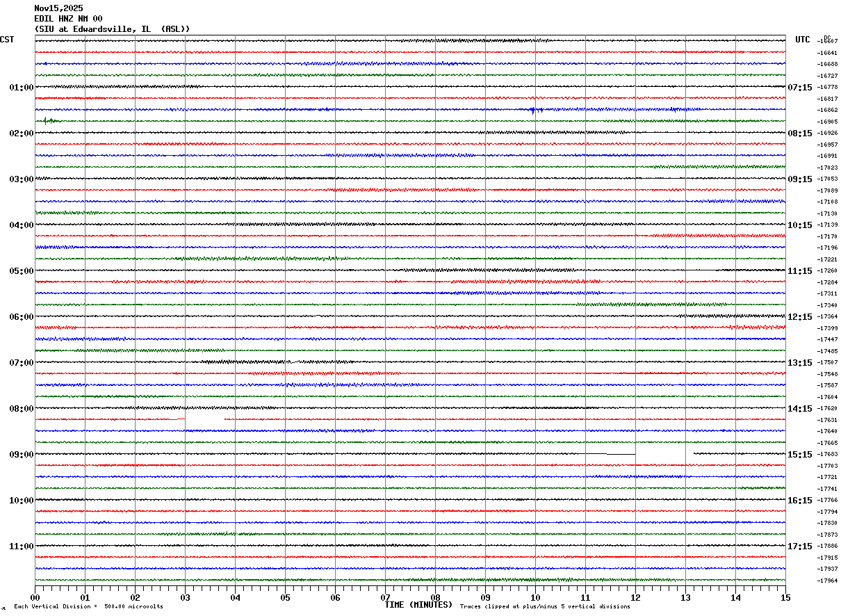Click the DC offset value "-17741"
841x616 pixels.
[828, 489]
